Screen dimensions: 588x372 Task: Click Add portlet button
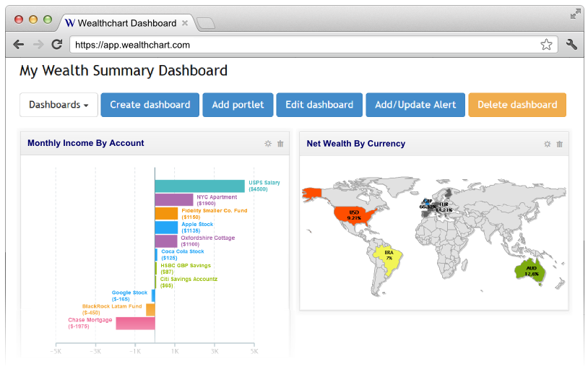tap(238, 105)
